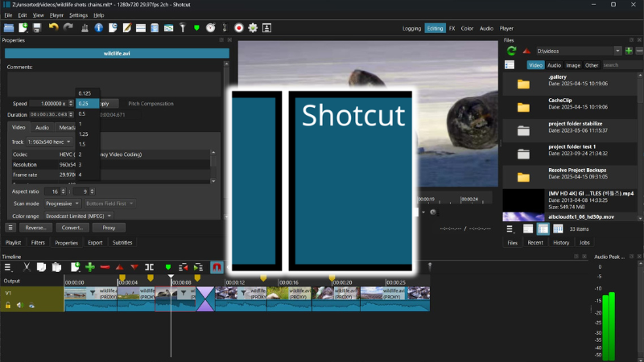The image size is (644, 362).
Task: Open a file with the Open File toolbar icon
Action: coord(9,28)
